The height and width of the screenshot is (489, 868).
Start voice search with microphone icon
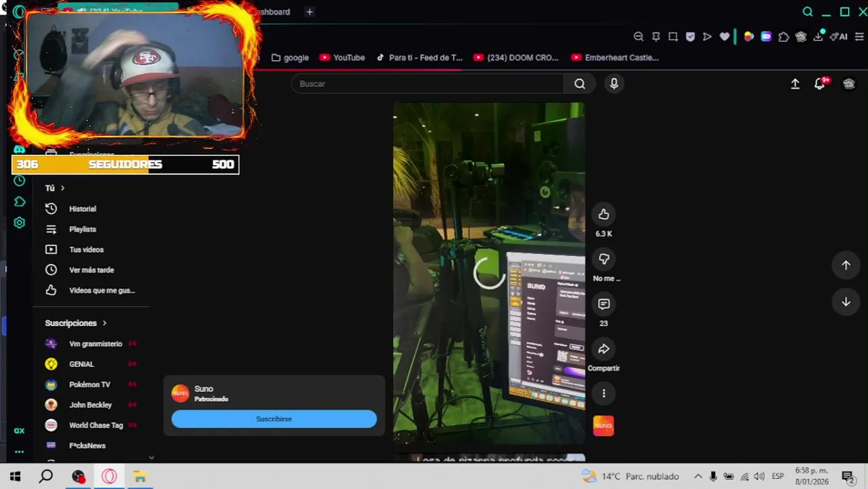[x=614, y=84]
